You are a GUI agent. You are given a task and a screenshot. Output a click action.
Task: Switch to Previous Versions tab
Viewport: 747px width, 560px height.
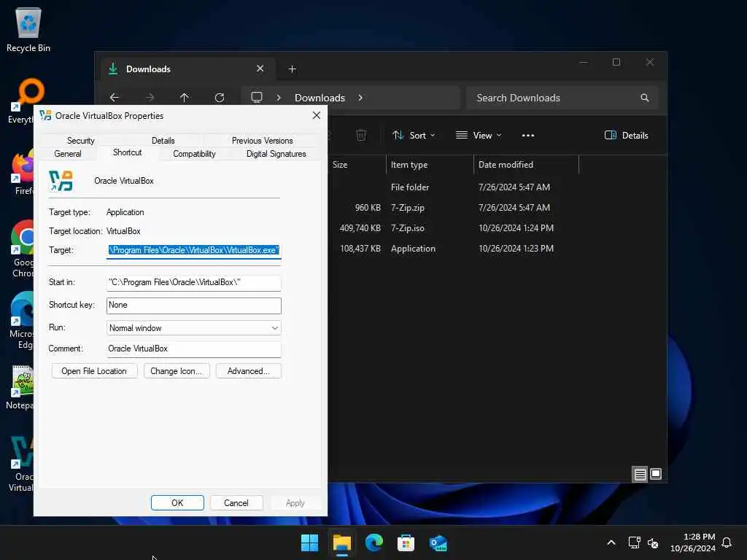tap(262, 141)
